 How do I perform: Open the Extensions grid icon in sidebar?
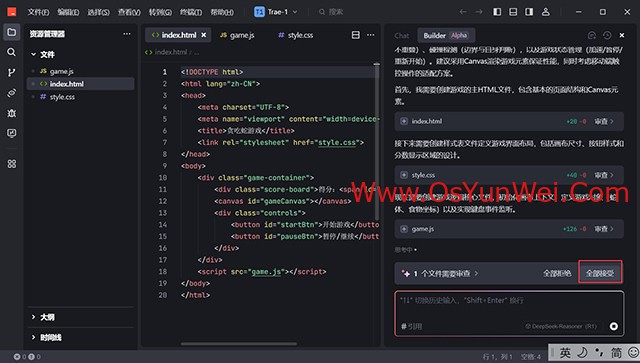point(12,164)
